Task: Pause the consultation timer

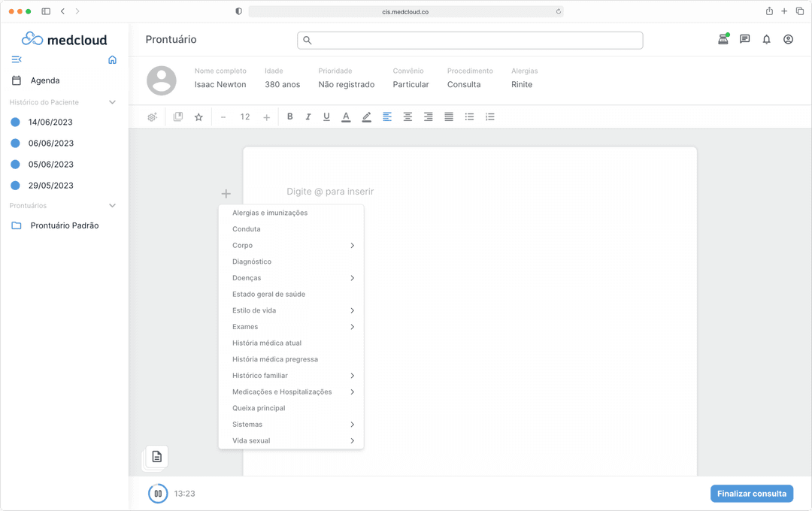Action: coord(157,493)
